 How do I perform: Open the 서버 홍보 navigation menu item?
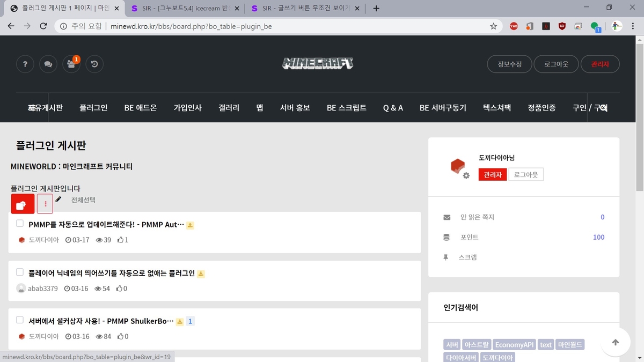point(295,108)
